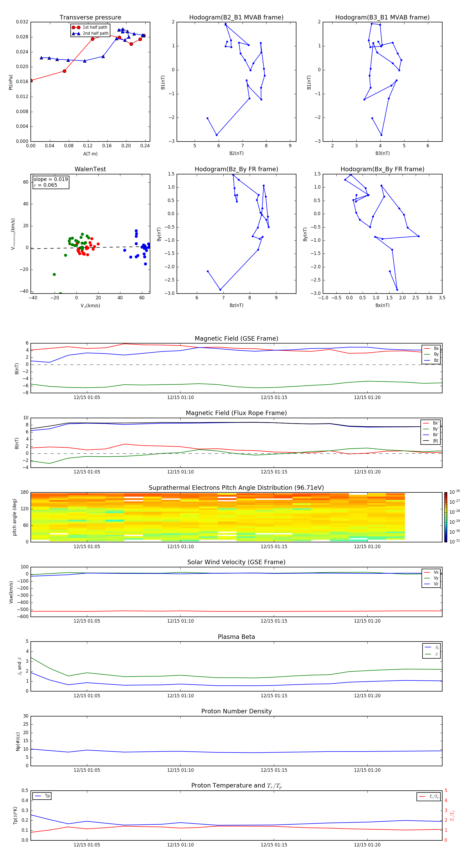This screenshot has height=868, width=473.
Task: Click the Vy entry in velocity legend
Action: [x=431, y=578]
